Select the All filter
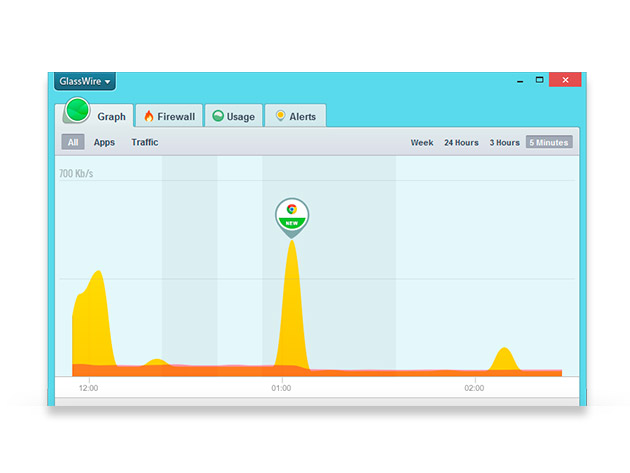630x473 pixels. pyautogui.click(x=73, y=142)
